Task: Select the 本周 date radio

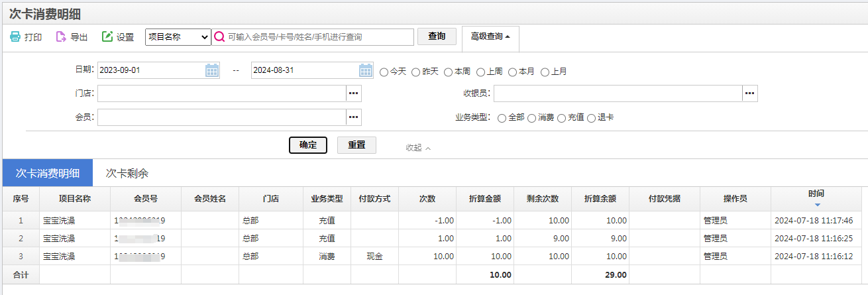Action: point(449,72)
